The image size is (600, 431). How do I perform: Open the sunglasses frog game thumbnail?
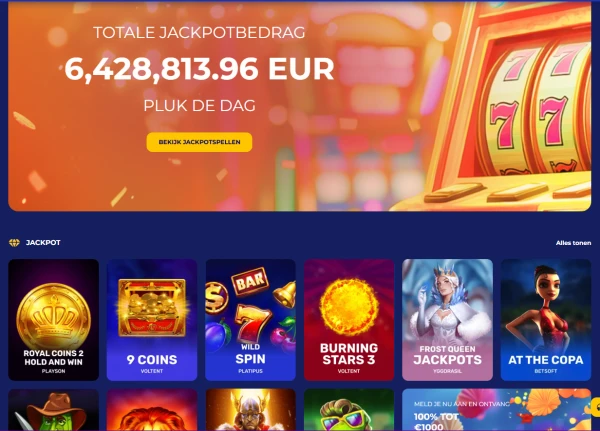[x=349, y=410]
